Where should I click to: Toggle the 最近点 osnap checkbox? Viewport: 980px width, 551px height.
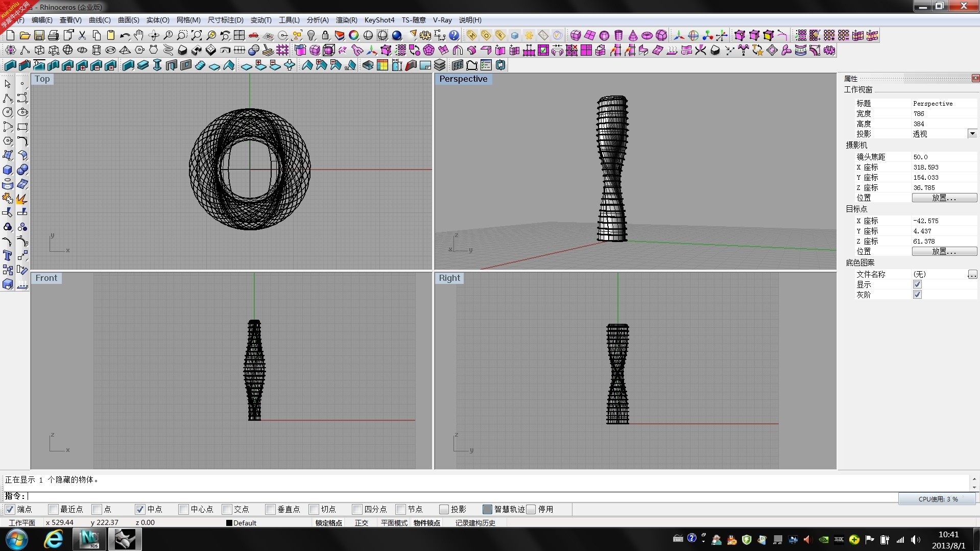coord(53,509)
